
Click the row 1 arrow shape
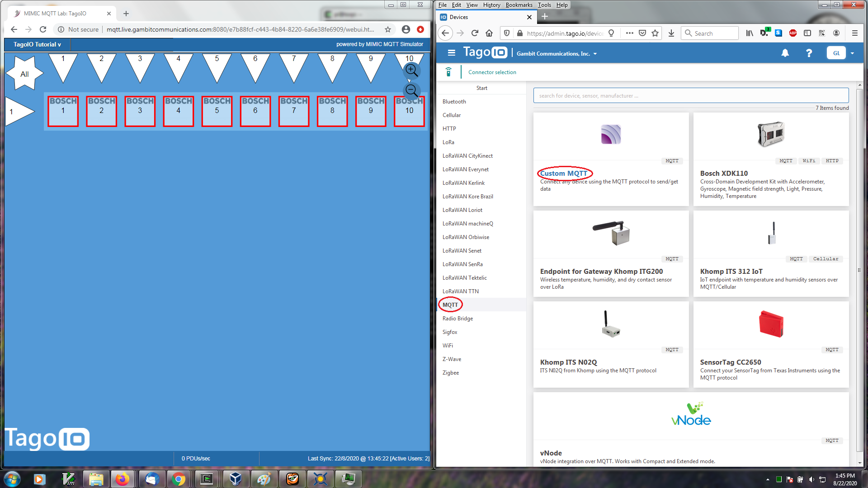tap(19, 111)
